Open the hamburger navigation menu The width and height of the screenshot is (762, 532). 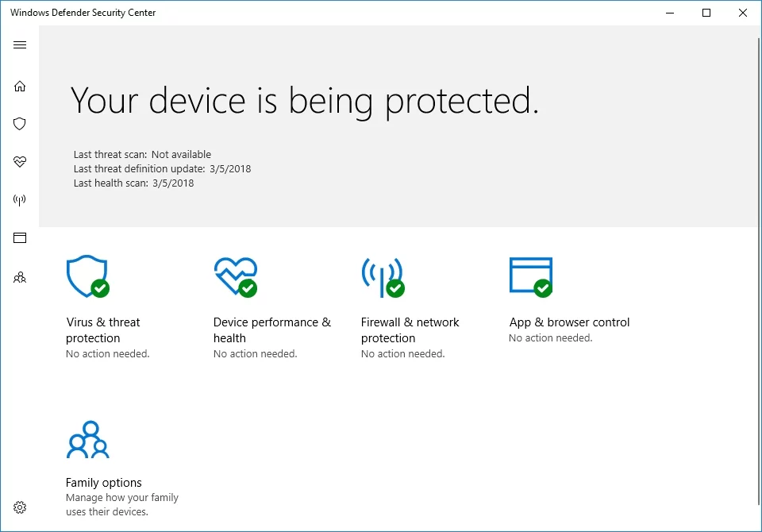[x=20, y=45]
